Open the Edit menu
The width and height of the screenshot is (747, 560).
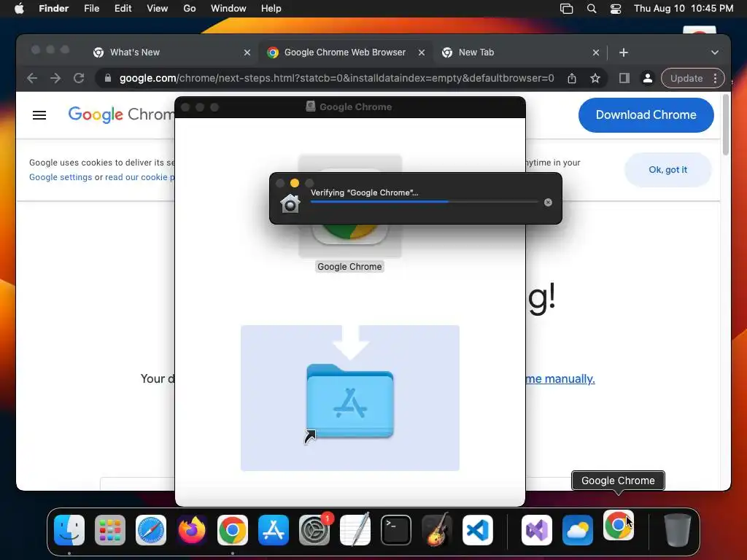[123, 9]
